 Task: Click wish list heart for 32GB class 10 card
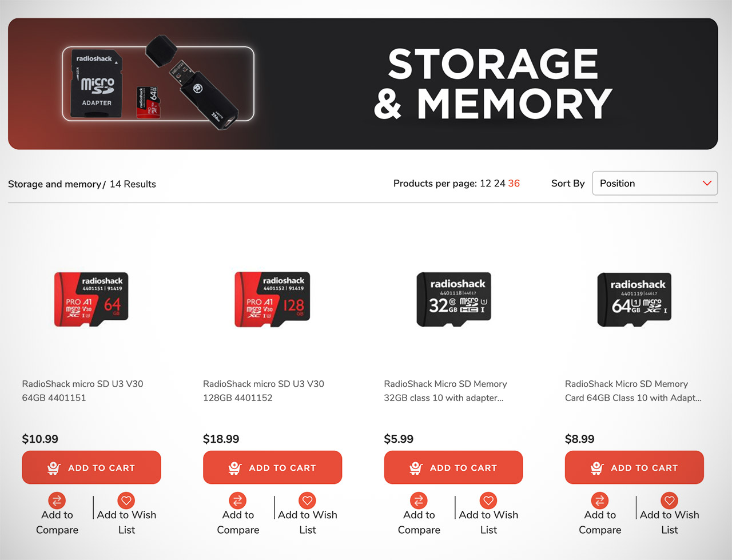pyautogui.click(x=488, y=501)
